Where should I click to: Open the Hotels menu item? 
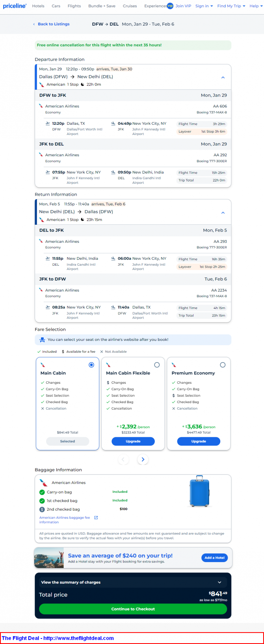pos(38,6)
